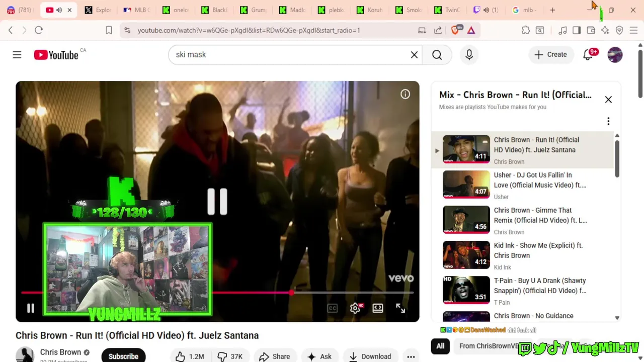Click the video info card icon
The width and height of the screenshot is (644, 362).
405,94
